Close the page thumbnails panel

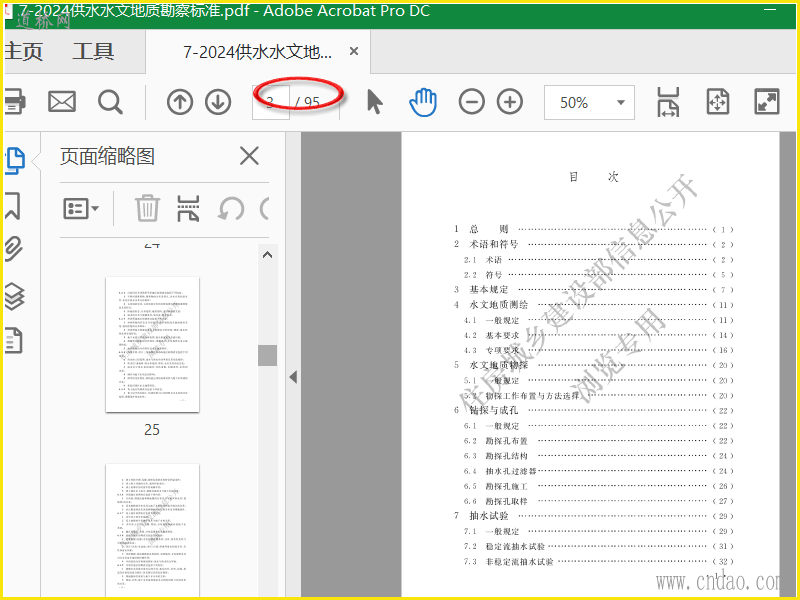[249, 156]
